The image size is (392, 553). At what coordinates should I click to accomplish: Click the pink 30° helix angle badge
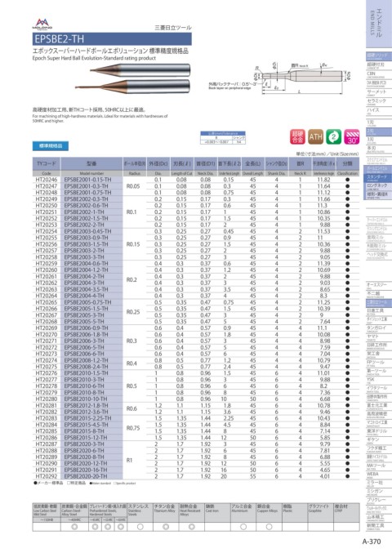[x=351, y=137]
